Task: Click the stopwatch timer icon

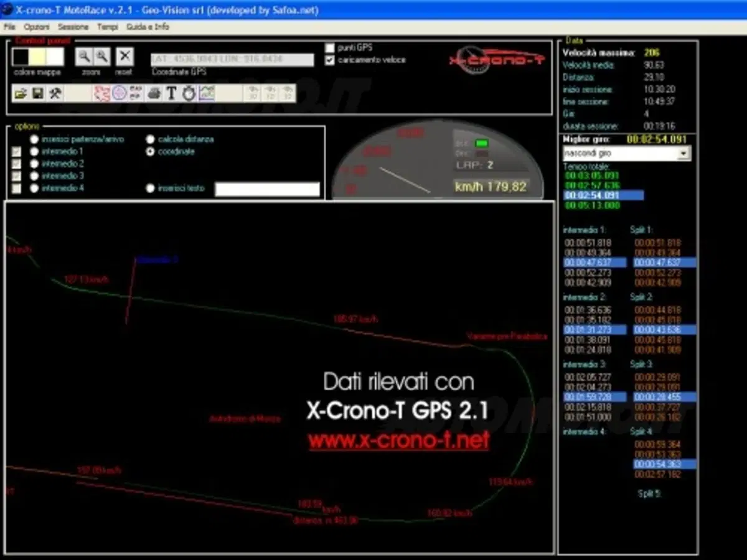Action: (x=189, y=93)
